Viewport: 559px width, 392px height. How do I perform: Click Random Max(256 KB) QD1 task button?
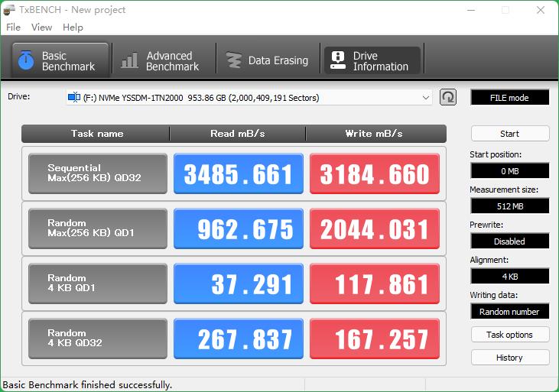[98, 228]
